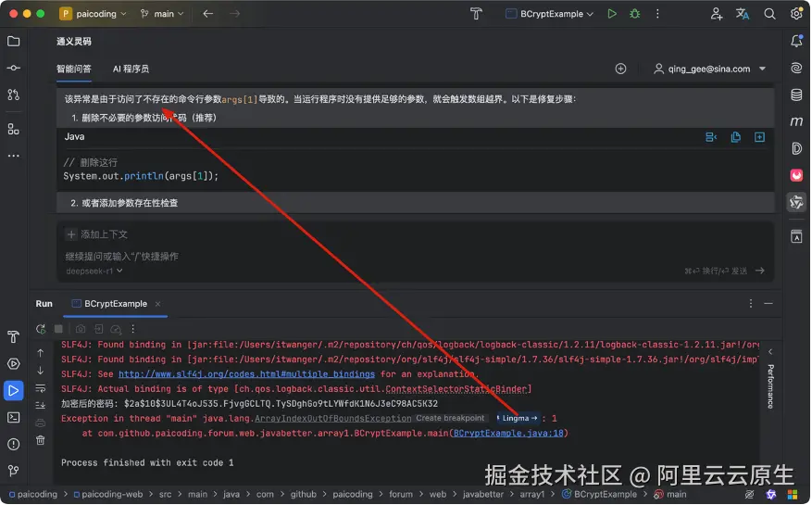Rerun BCryptExample in Run panel
Viewport: 812px width, 505px height.
41,329
